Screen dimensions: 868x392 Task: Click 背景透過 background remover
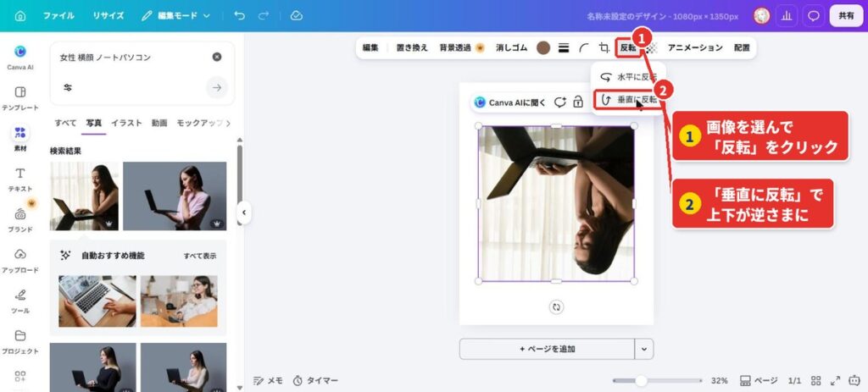[462, 48]
